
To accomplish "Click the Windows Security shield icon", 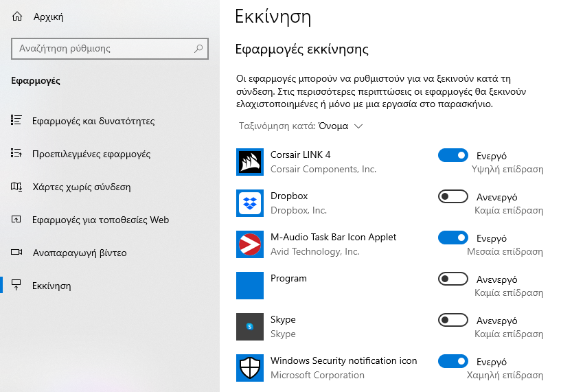I will click(250, 368).
